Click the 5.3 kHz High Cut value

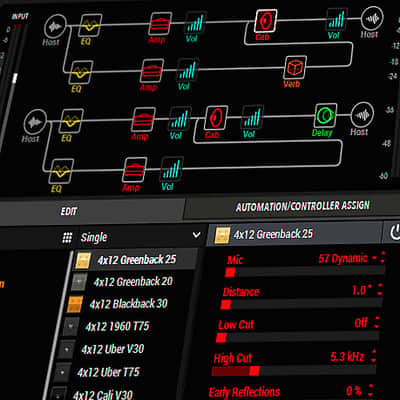pyautogui.click(x=347, y=357)
